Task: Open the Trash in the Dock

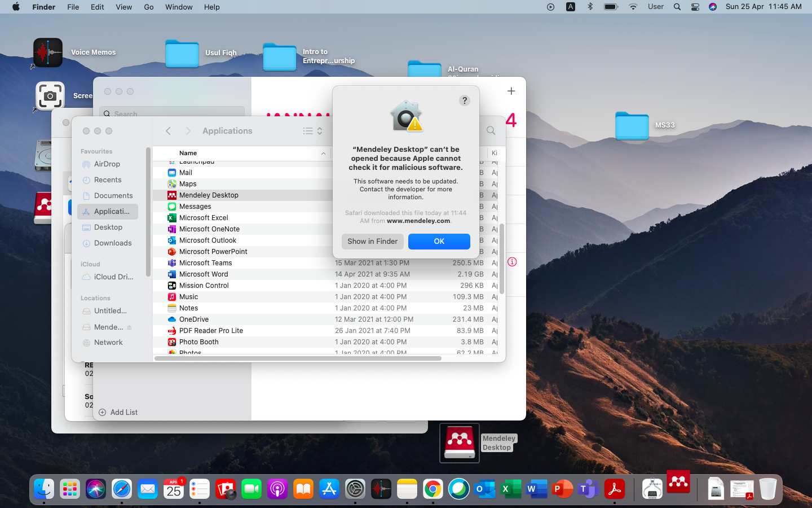Action: pos(767,489)
